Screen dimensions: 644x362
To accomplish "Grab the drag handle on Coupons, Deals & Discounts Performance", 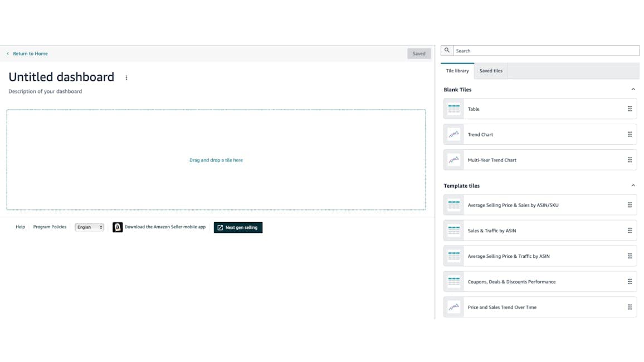I will [630, 282].
